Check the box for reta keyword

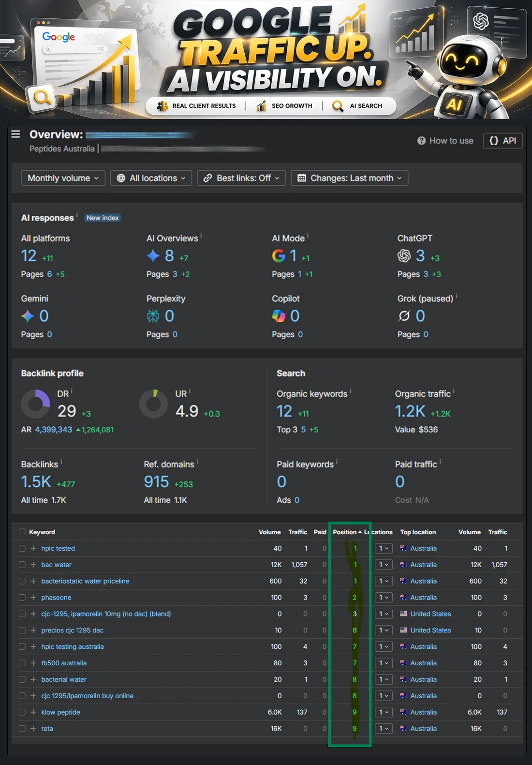click(22, 729)
